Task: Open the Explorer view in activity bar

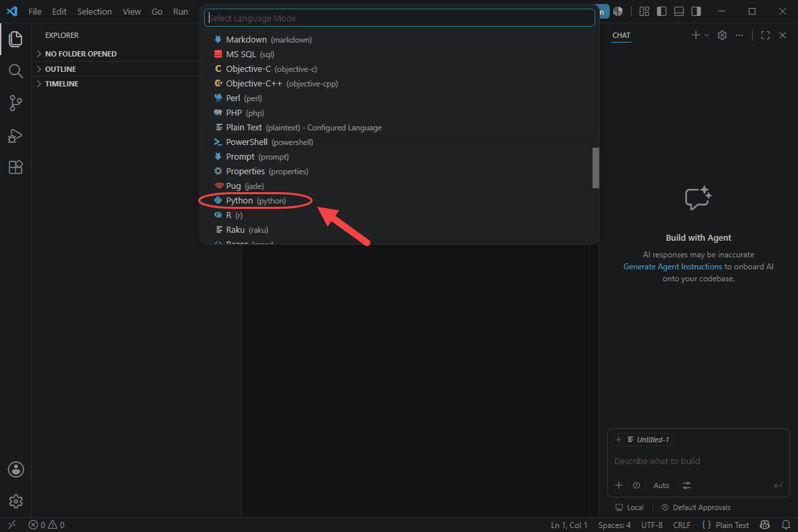Action: point(15,39)
